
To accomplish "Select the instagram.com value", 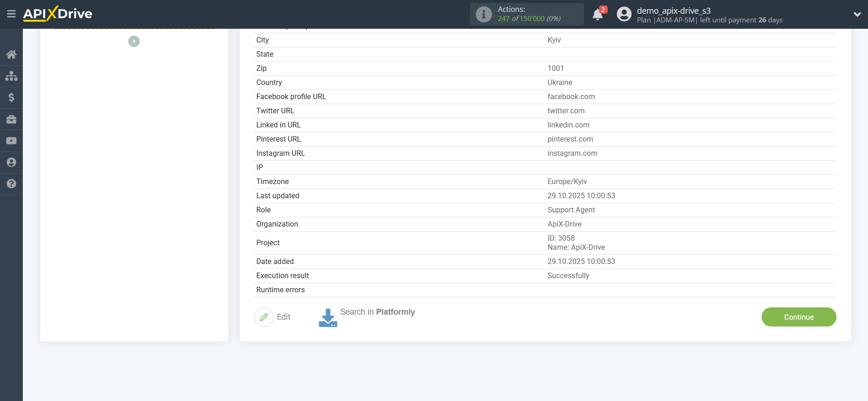I will (572, 153).
